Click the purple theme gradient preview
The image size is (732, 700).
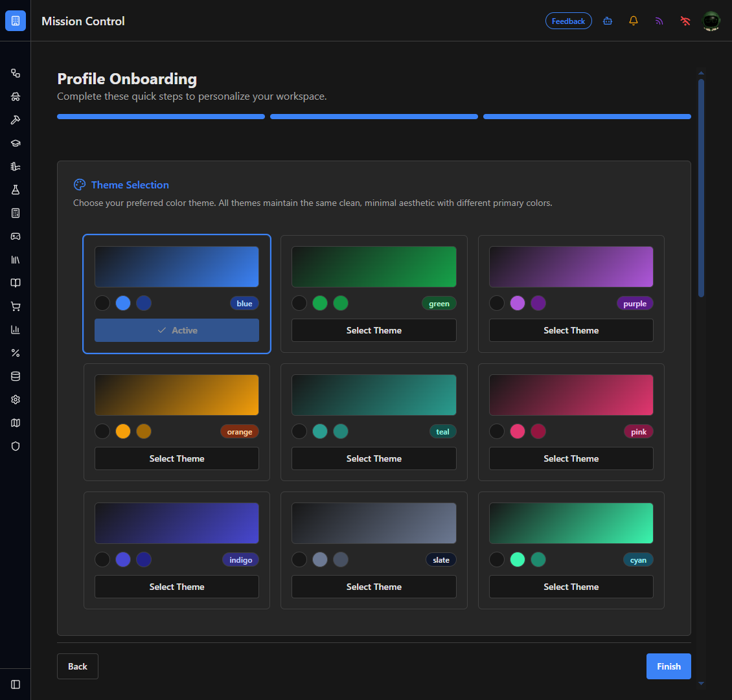[x=571, y=267]
